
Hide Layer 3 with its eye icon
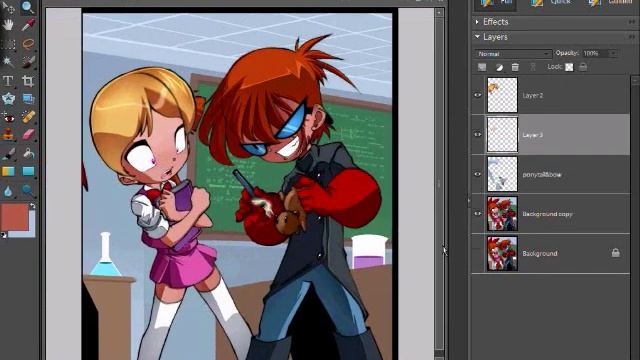478,134
